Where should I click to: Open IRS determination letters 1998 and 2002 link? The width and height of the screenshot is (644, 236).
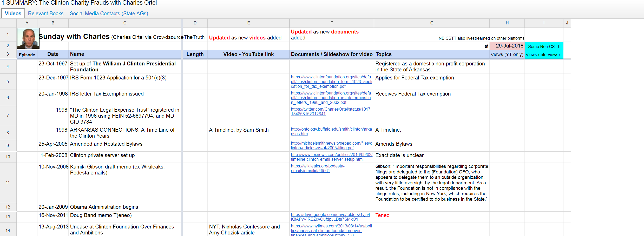[331, 98]
